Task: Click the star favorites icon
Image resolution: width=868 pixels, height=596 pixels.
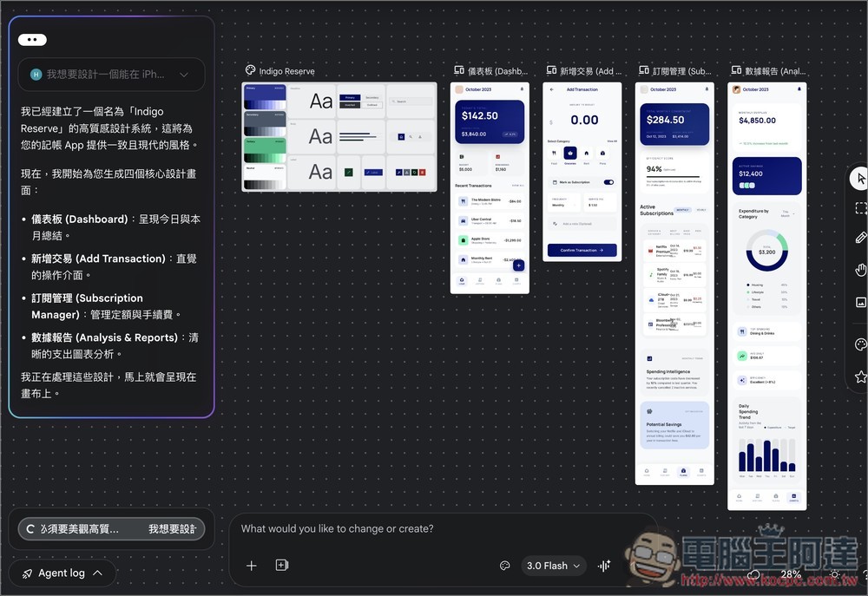Action: point(858,377)
